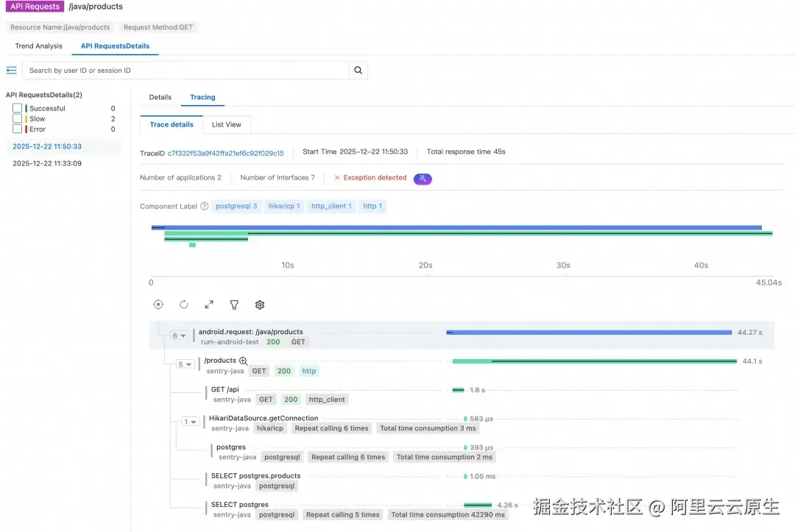This screenshot has height=532, width=795.
Task: Click the 30s timeline axis label
Action: click(x=563, y=266)
